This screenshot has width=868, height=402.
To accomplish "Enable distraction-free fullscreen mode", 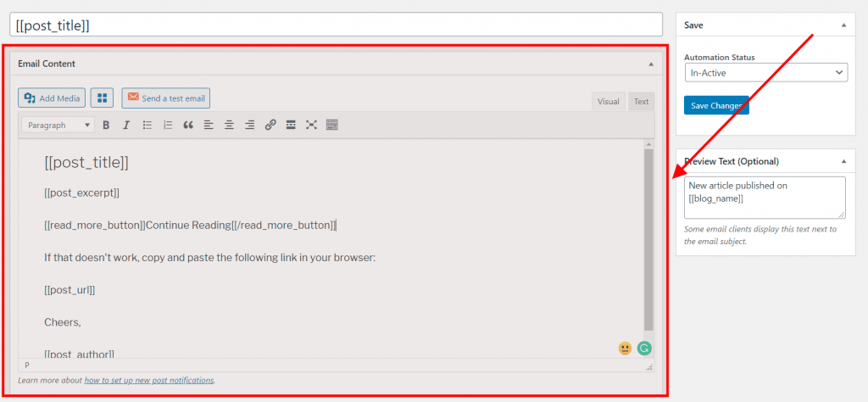I will click(x=311, y=126).
